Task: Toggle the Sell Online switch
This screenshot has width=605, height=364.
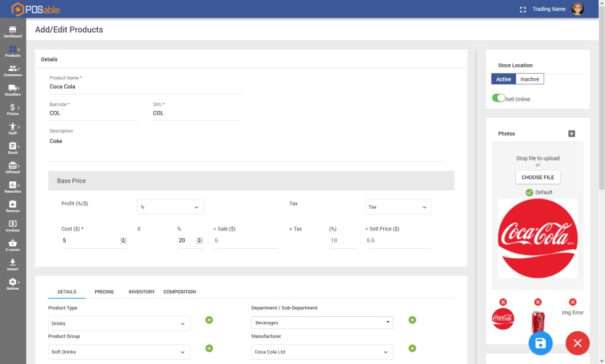Action: point(498,98)
